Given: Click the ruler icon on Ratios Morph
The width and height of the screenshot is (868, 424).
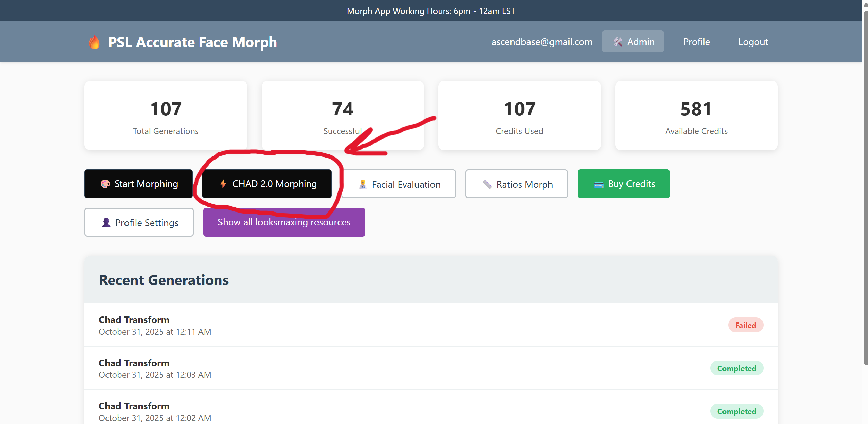Looking at the screenshot, I should (487, 184).
